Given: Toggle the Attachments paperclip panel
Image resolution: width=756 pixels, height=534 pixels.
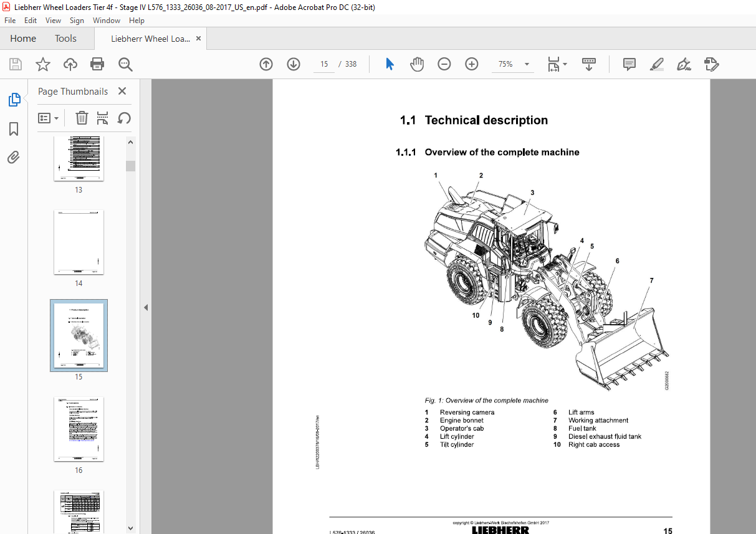Looking at the screenshot, I should 14,158.
